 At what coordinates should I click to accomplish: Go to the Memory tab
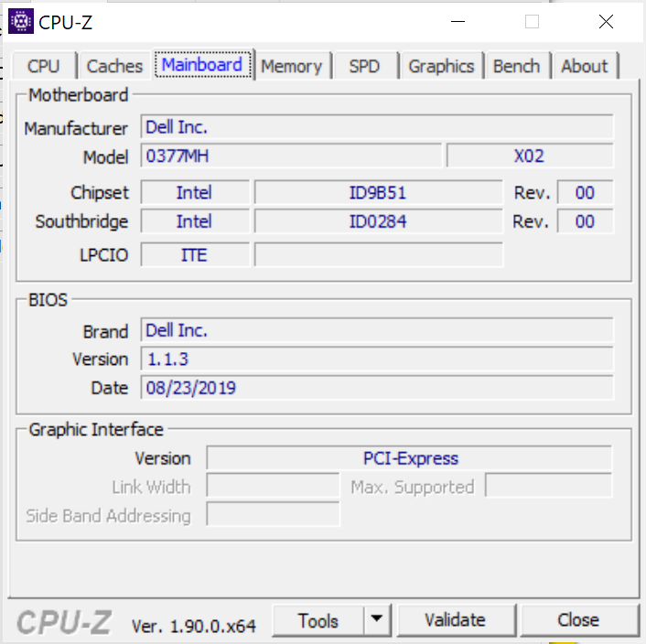click(292, 66)
